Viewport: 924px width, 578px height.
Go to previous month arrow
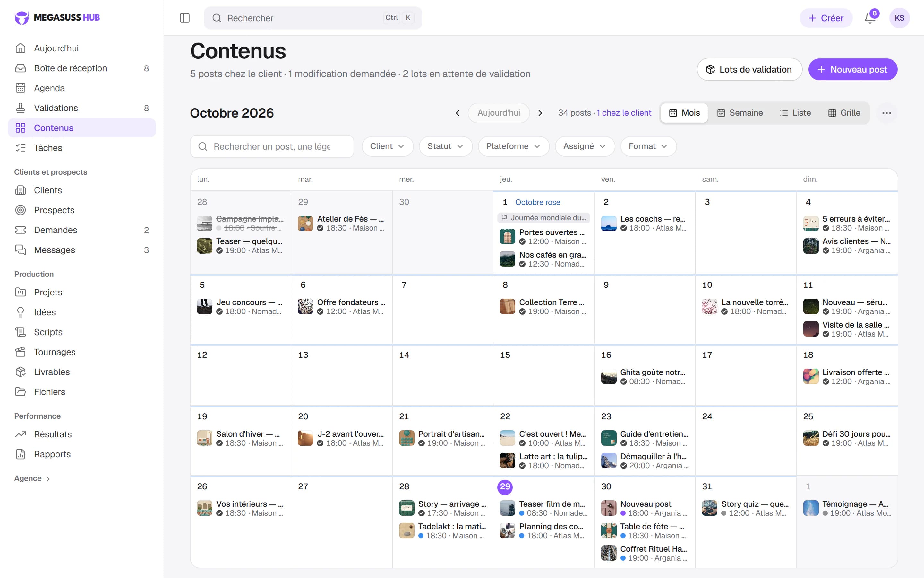458,113
